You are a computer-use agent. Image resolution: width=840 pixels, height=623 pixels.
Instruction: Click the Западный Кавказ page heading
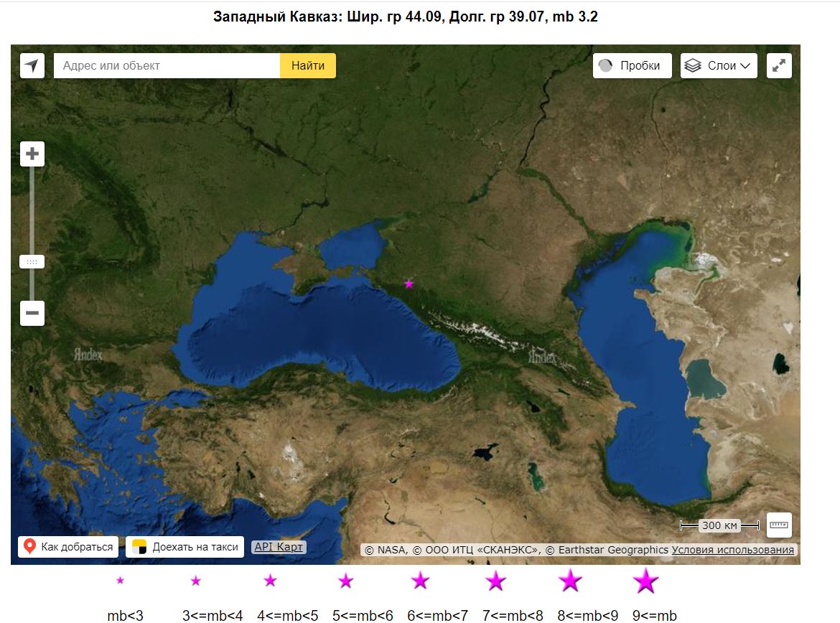[405, 17]
